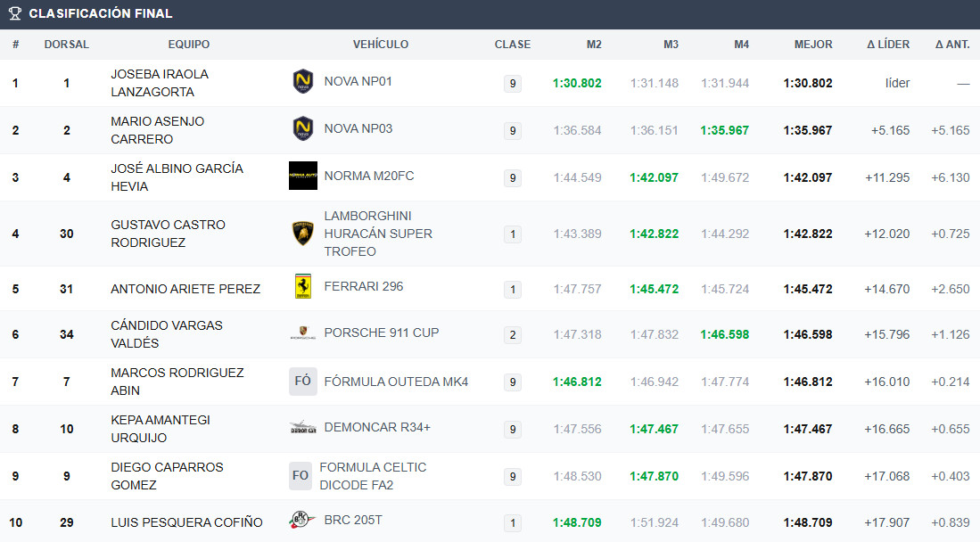
Task: Click the Δ ANT. column header
Action: [x=952, y=45]
